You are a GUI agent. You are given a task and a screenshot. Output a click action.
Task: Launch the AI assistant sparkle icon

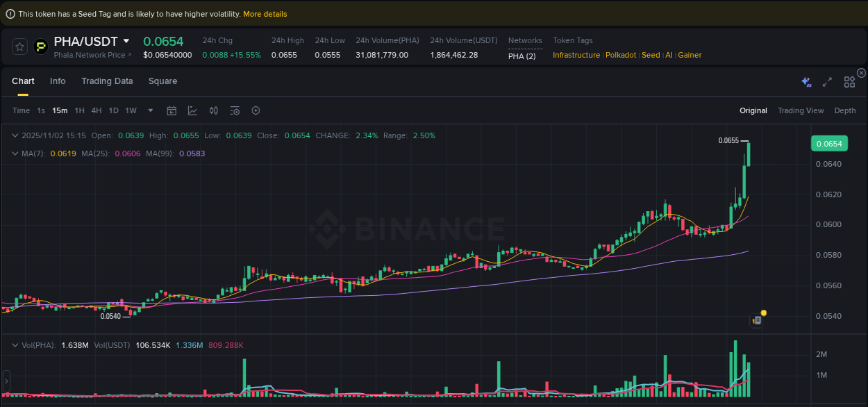[806, 81]
